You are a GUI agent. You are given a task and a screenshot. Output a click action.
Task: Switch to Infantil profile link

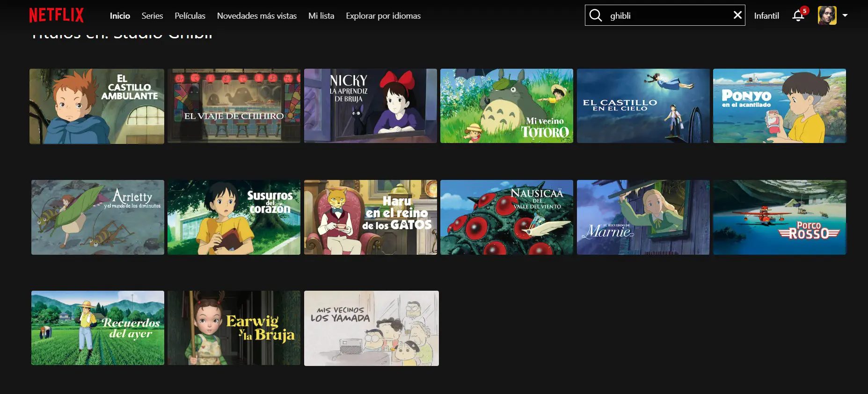click(x=766, y=16)
